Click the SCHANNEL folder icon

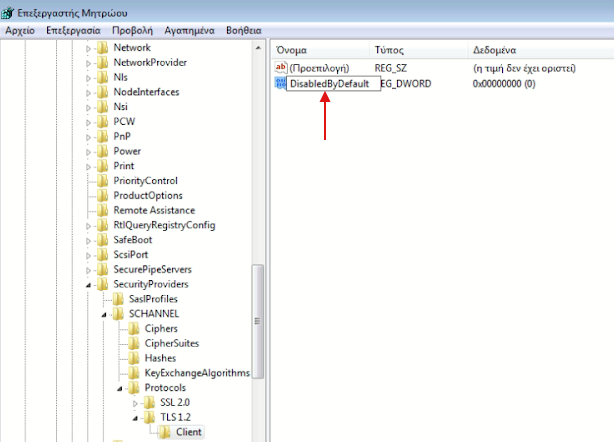[x=119, y=313]
